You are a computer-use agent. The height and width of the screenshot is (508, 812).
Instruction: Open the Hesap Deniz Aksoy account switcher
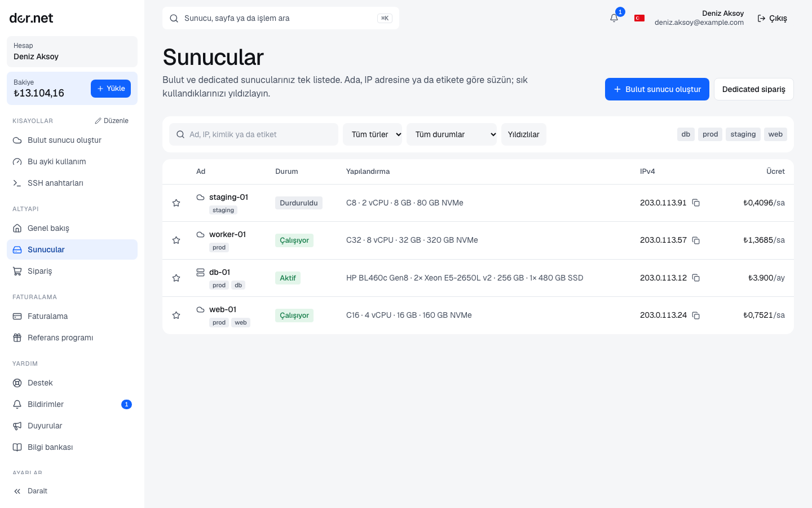72,51
